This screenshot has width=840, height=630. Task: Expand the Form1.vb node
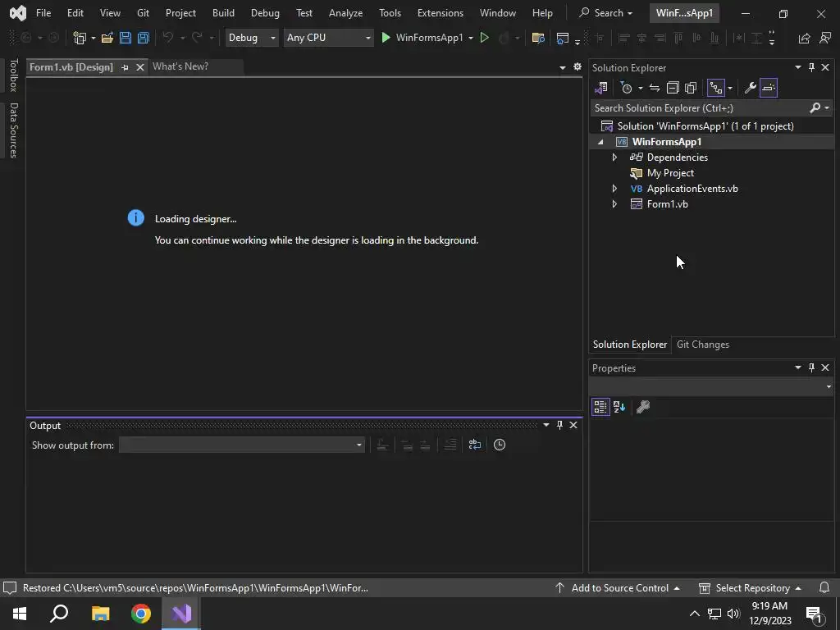click(614, 203)
